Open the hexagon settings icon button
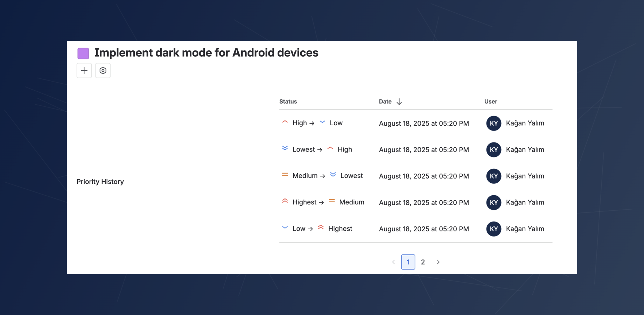The height and width of the screenshot is (315, 644). [103, 71]
